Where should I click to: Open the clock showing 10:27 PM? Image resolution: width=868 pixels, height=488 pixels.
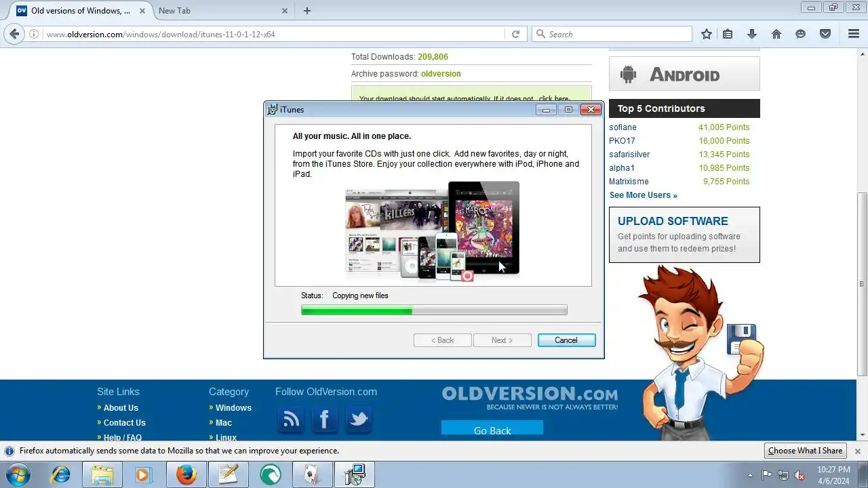click(833, 474)
